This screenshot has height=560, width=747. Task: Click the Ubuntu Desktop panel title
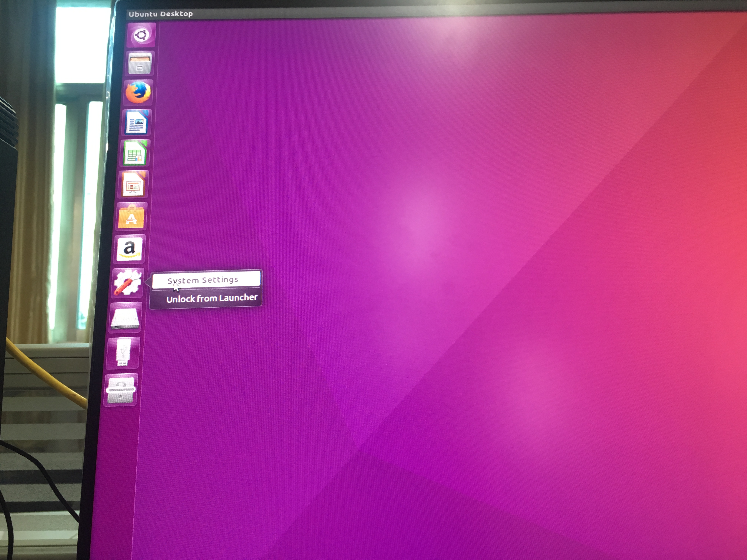[x=161, y=14]
